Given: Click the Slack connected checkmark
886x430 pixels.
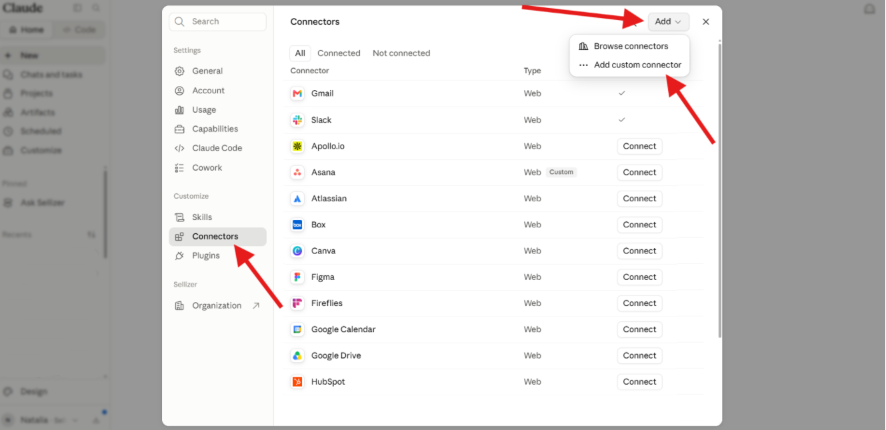Looking at the screenshot, I should coord(622,120).
